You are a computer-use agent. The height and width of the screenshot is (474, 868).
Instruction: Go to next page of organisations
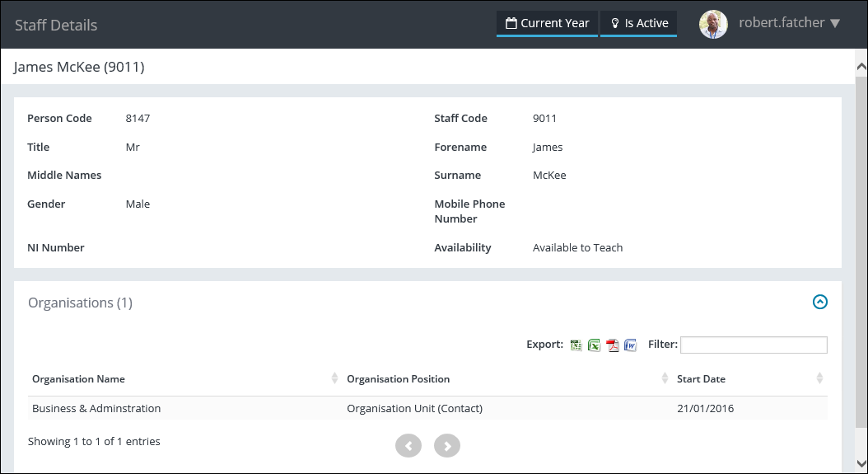[x=447, y=446]
